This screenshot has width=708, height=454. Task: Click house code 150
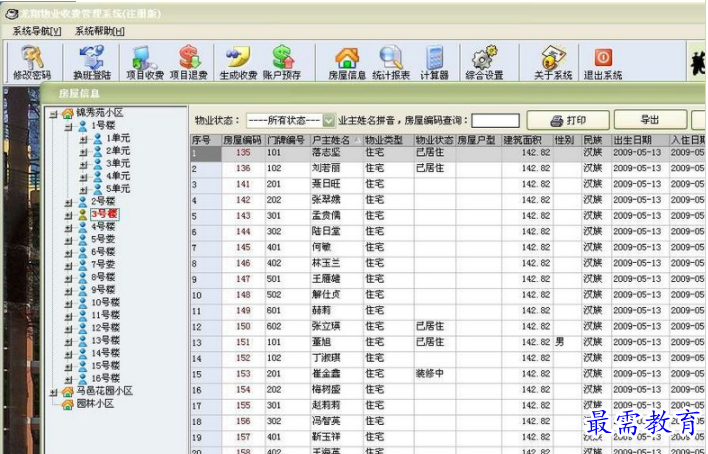pyautogui.click(x=243, y=327)
